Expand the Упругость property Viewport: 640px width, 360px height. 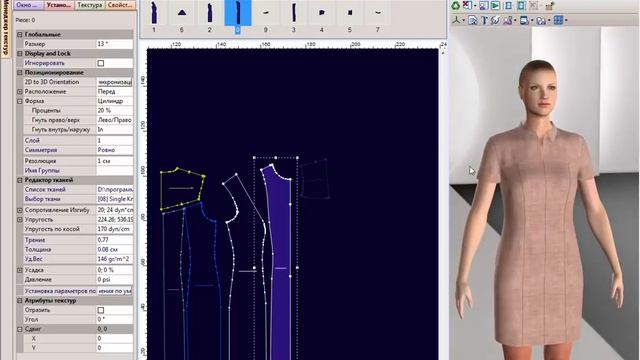(20, 220)
